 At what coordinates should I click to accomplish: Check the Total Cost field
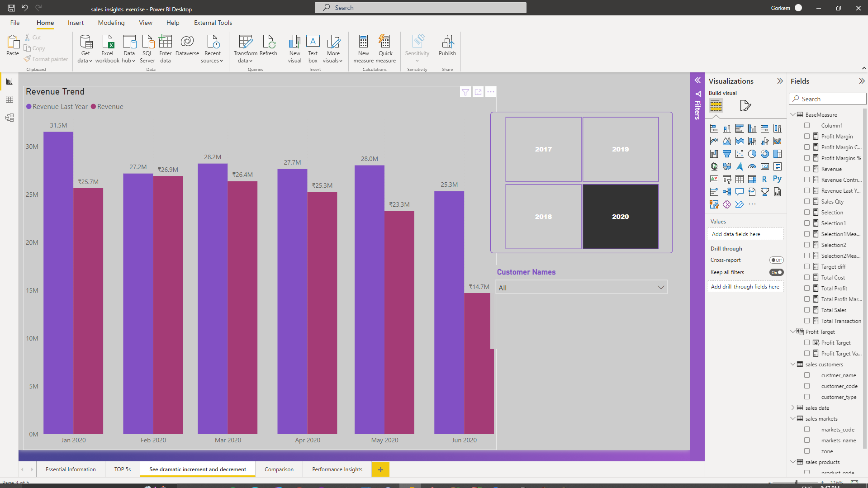[807, 277]
